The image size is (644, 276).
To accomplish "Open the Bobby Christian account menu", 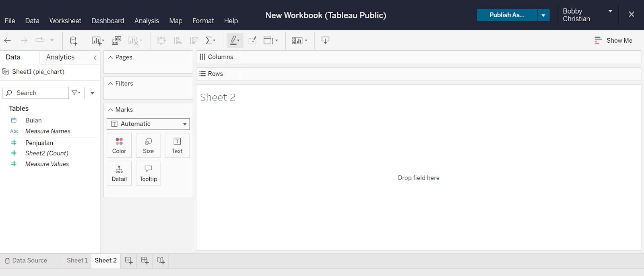I will pyautogui.click(x=587, y=15).
